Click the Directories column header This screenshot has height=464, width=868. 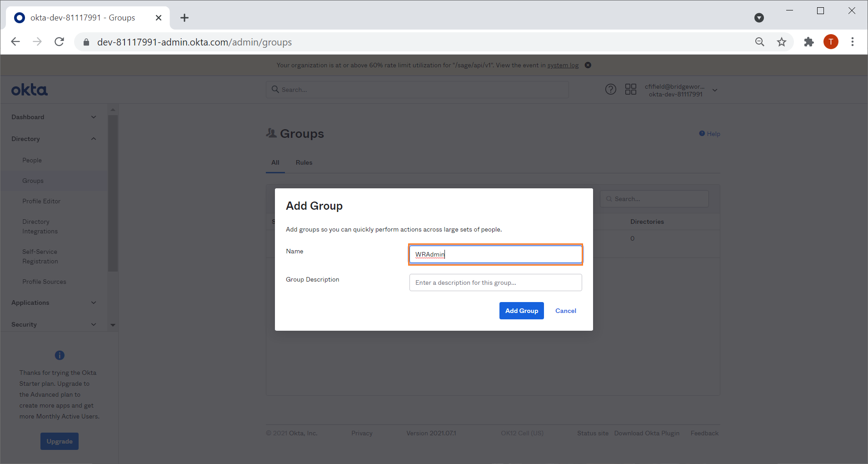pyautogui.click(x=647, y=222)
